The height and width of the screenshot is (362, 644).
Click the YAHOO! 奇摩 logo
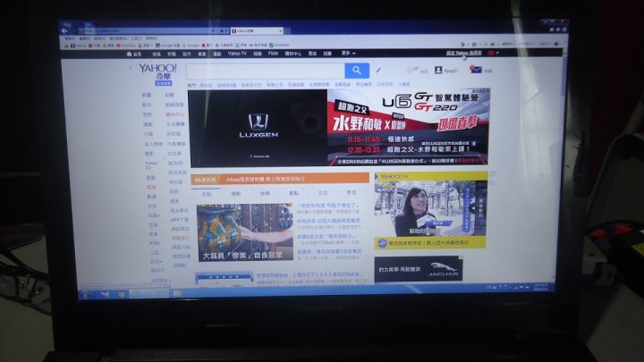(158, 73)
